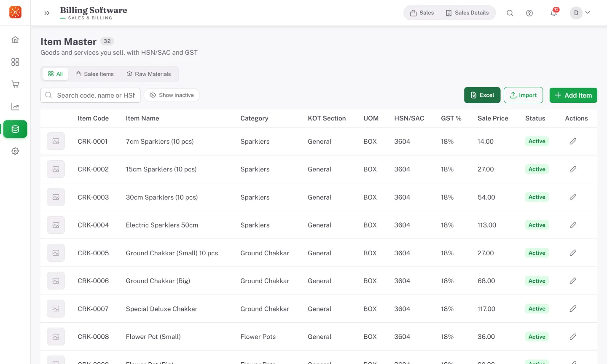
Task: Click the Sale Price column header
Action: click(x=493, y=118)
